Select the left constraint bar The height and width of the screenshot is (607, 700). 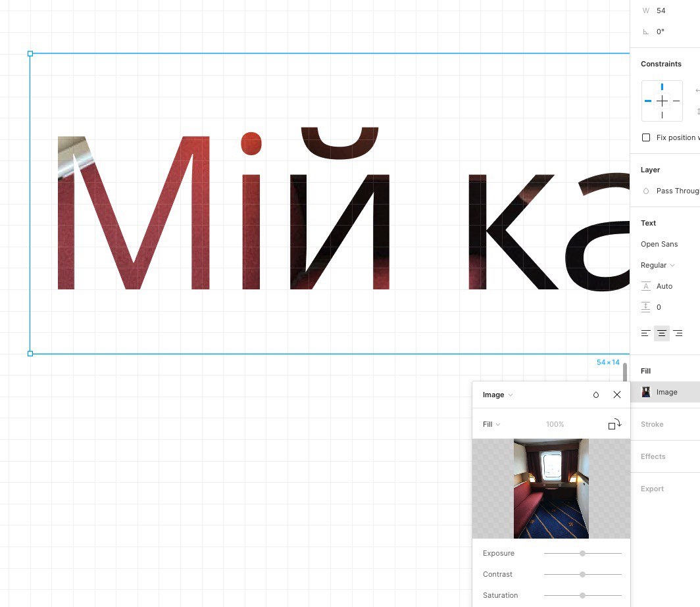click(648, 101)
